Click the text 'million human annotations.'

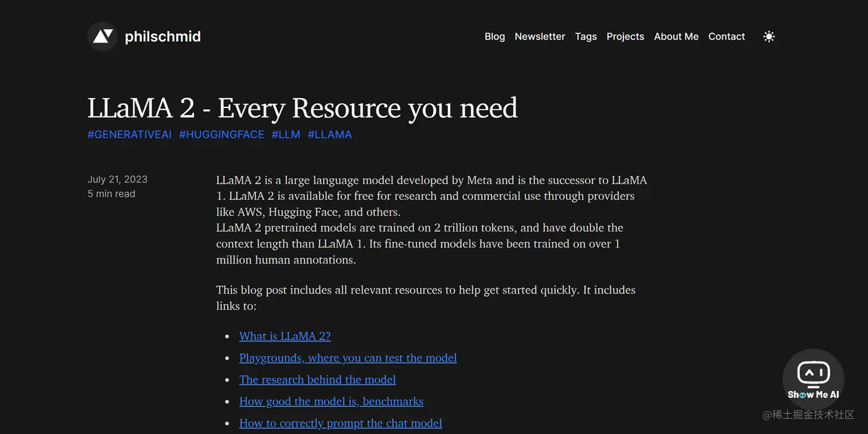[x=286, y=259]
